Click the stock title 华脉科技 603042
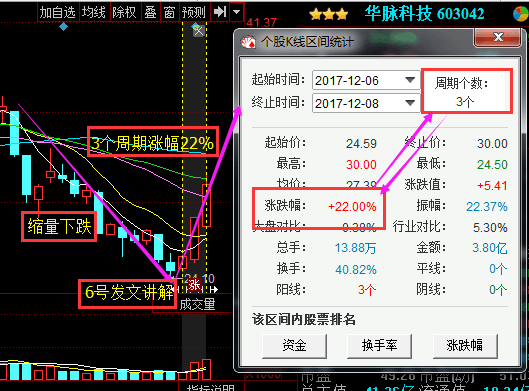The image size is (529, 391). coord(424,14)
